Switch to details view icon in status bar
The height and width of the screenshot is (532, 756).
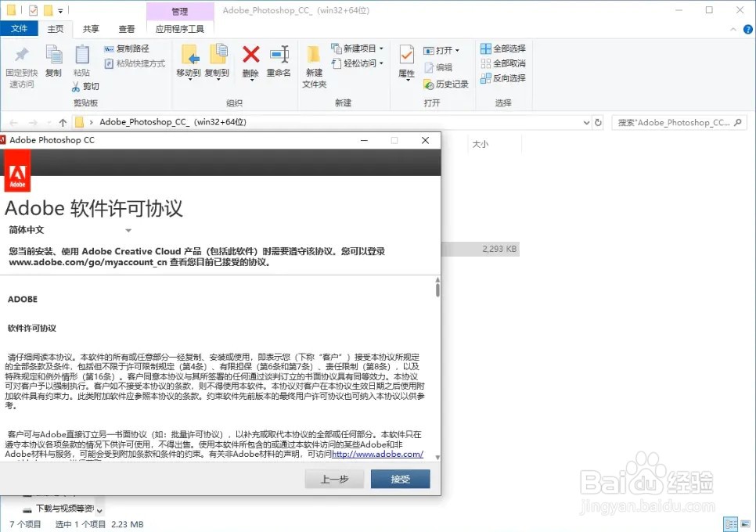click(x=730, y=524)
